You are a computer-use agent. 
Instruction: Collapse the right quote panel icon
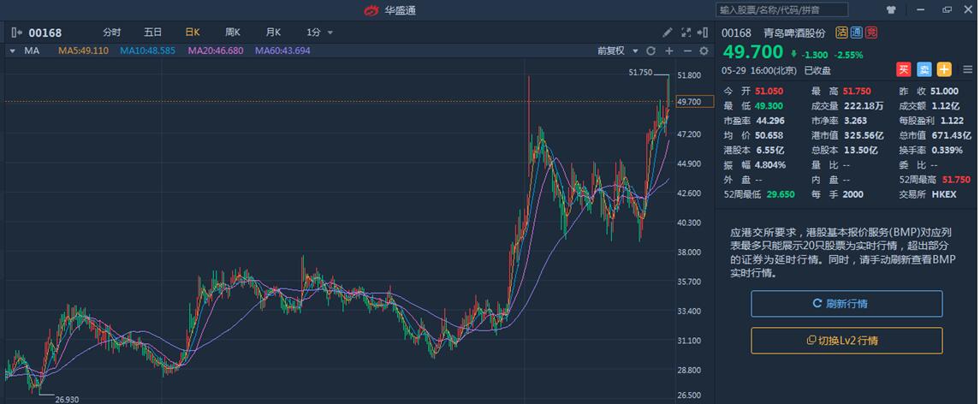704,33
